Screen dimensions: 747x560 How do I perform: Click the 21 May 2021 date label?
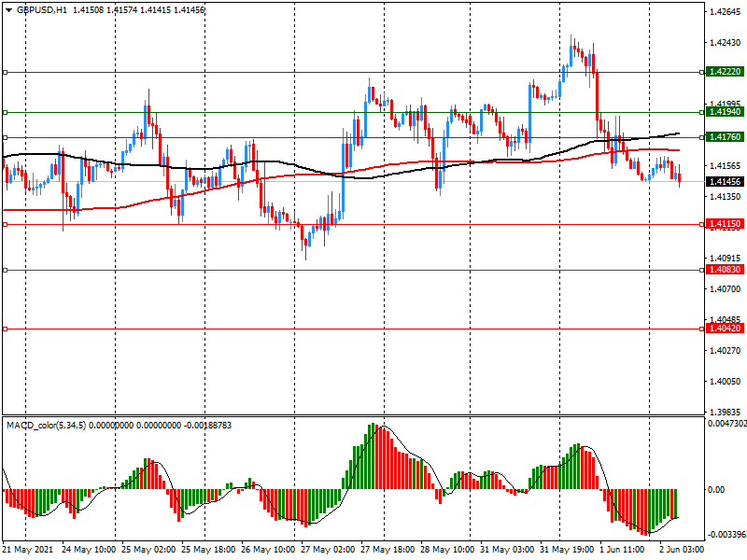(x=27, y=552)
